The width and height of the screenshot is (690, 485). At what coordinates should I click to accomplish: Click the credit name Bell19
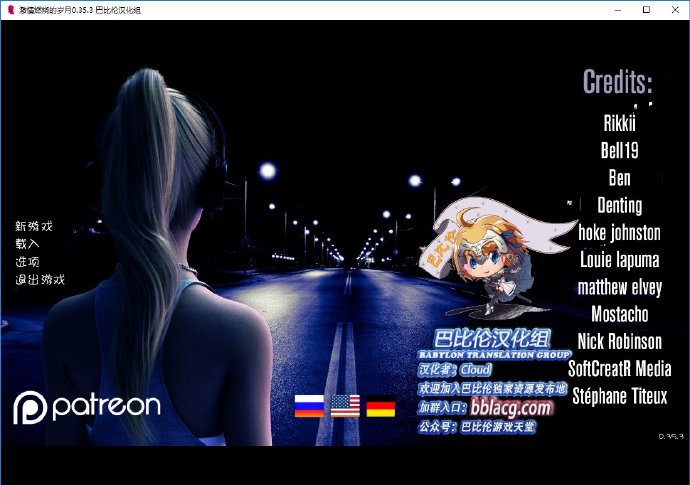(x=620, y=150)
